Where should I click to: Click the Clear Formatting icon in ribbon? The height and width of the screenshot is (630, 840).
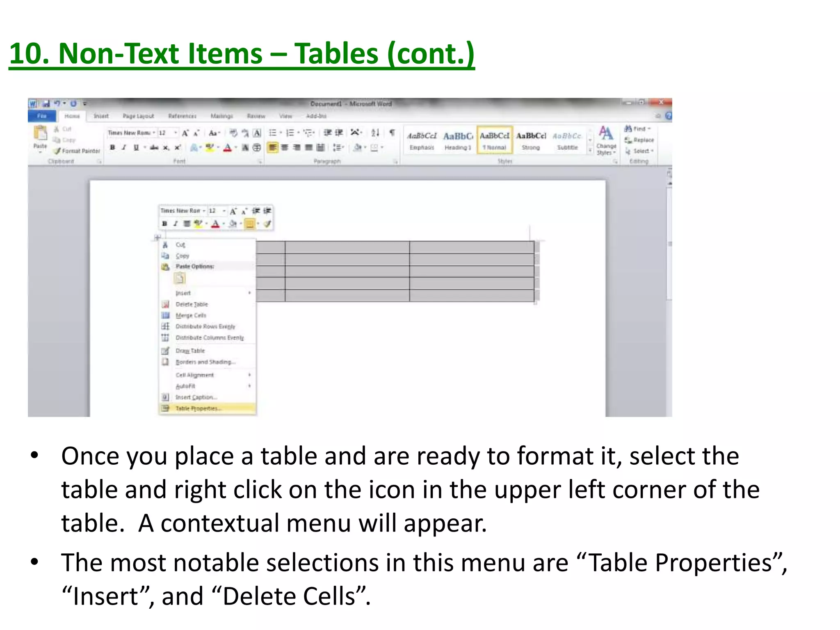pyautogui.click(x=233, y=133)
